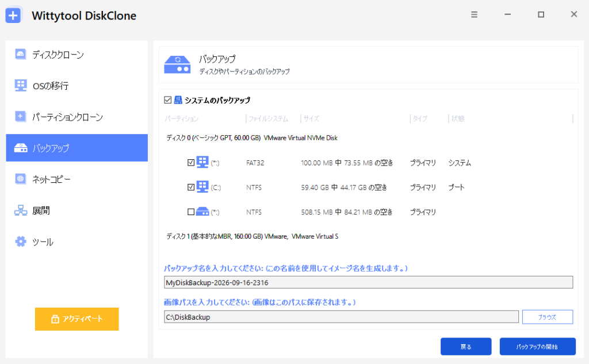Screen dimensions: 589x364
Task: Toggle the FAT32 system partition checkbox
Action: tap(191, 163)
